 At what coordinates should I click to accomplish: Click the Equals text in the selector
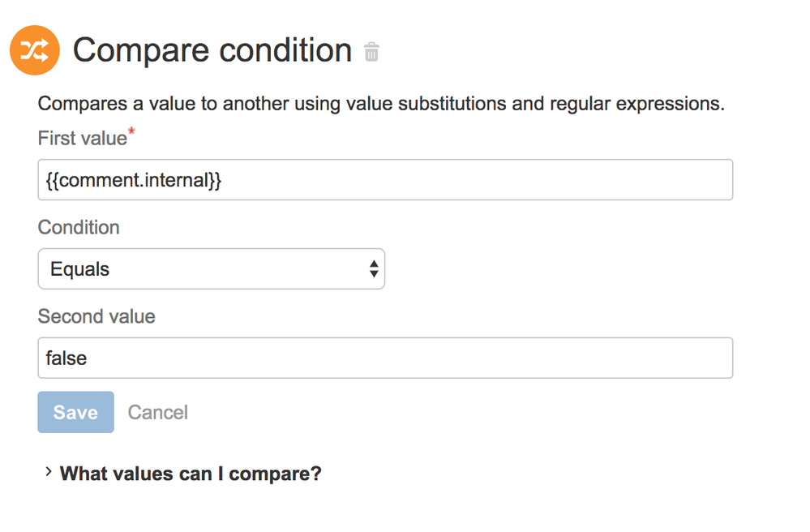(x=79, y=269)
